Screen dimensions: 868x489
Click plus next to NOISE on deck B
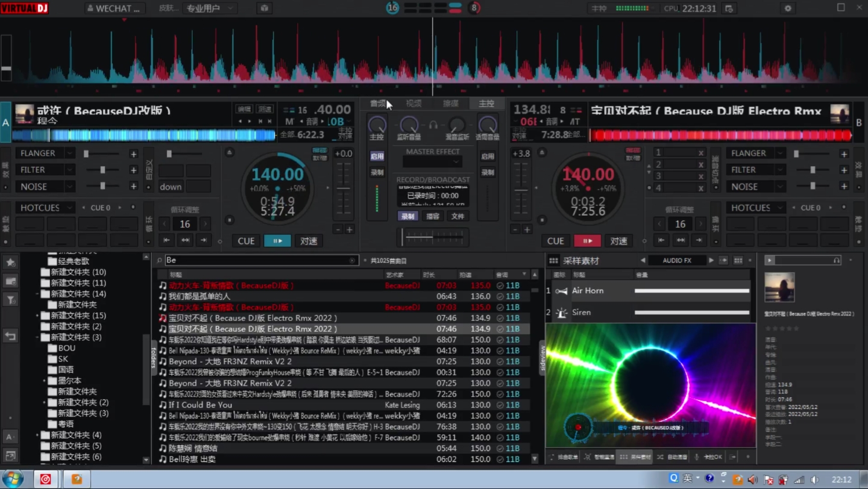click(x=844, y=187)
